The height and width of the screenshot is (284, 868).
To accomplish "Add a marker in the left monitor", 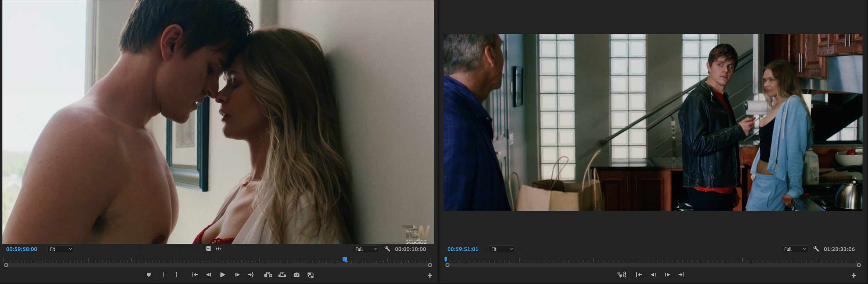I will click(x=149, y=275).
